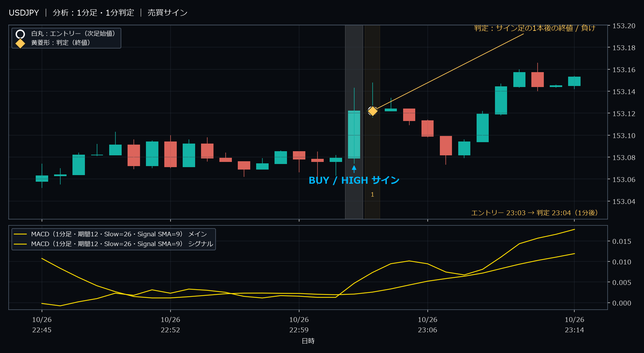Click the legend text 白丸:エントリー(次足始値)

(73, 34)
